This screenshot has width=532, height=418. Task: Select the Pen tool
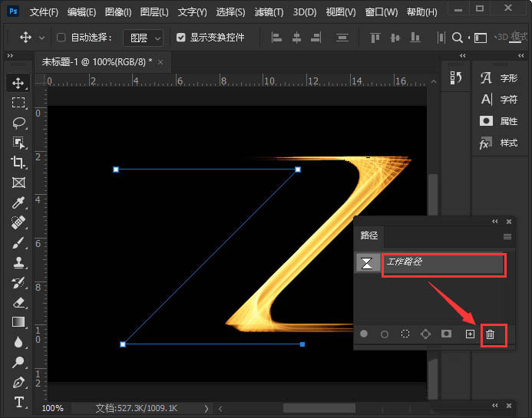(18, 383)
